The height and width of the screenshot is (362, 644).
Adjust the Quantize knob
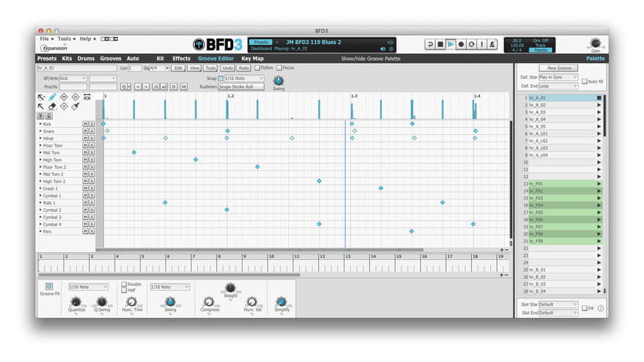[x=76, y=302]
